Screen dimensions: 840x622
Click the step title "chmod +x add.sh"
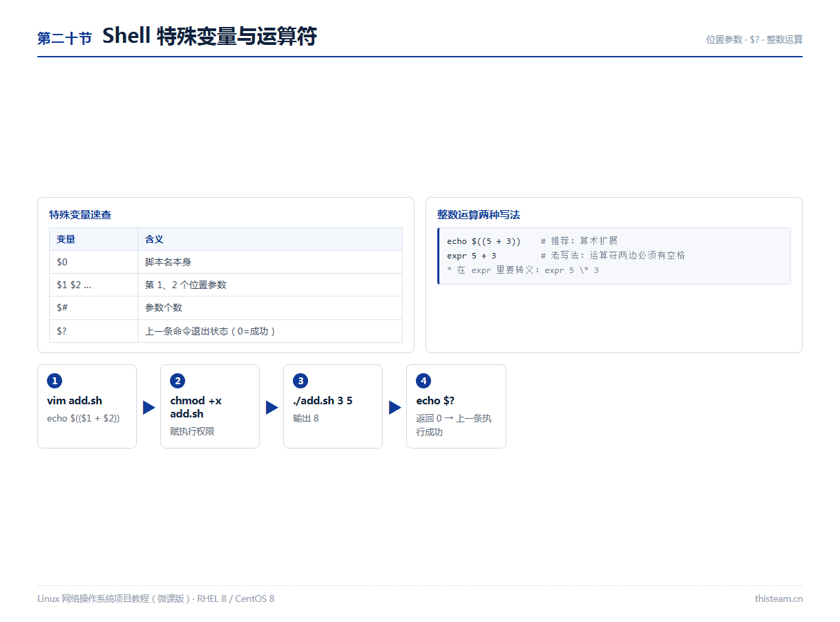(x=196, y=407)
